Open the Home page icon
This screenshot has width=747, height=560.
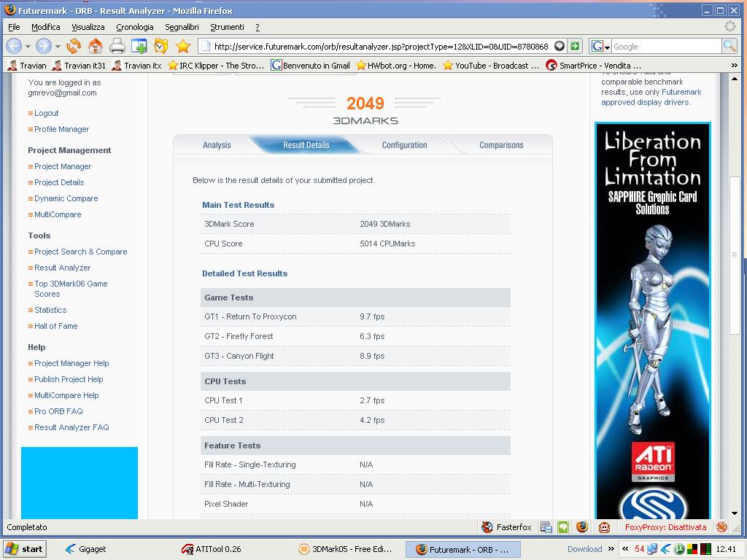(x=96, y=46)
